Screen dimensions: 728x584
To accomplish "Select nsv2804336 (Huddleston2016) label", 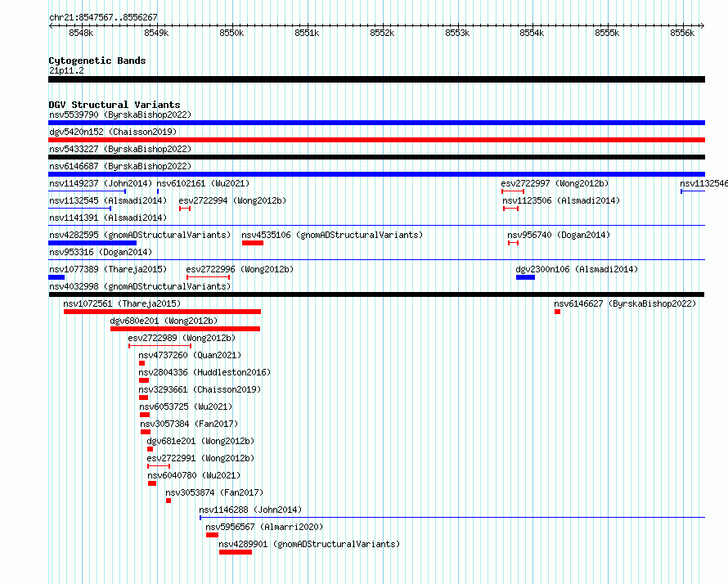I will [x=204, y=372].
